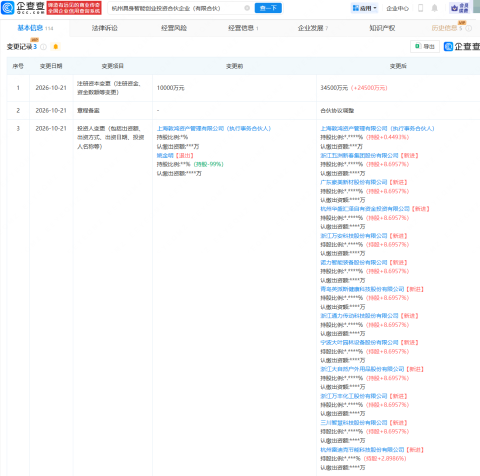Image resolution: width=480 pixels, height=476 pixels.
Task: Click the orange alert bell beside 变更记录
Action: pos(56,47)
